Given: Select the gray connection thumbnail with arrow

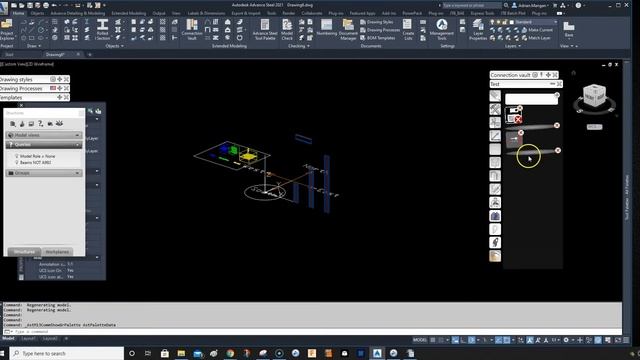Looking at the screenshot, I should (514, 140).
